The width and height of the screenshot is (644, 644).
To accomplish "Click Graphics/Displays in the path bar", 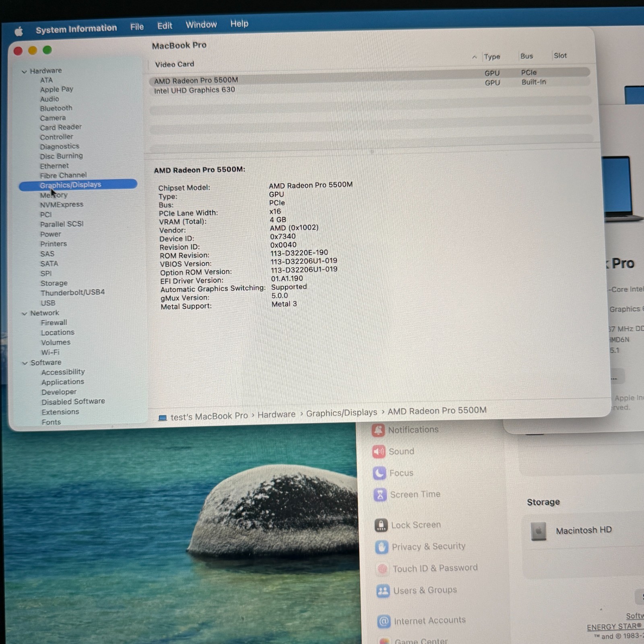I will [342, 413].
